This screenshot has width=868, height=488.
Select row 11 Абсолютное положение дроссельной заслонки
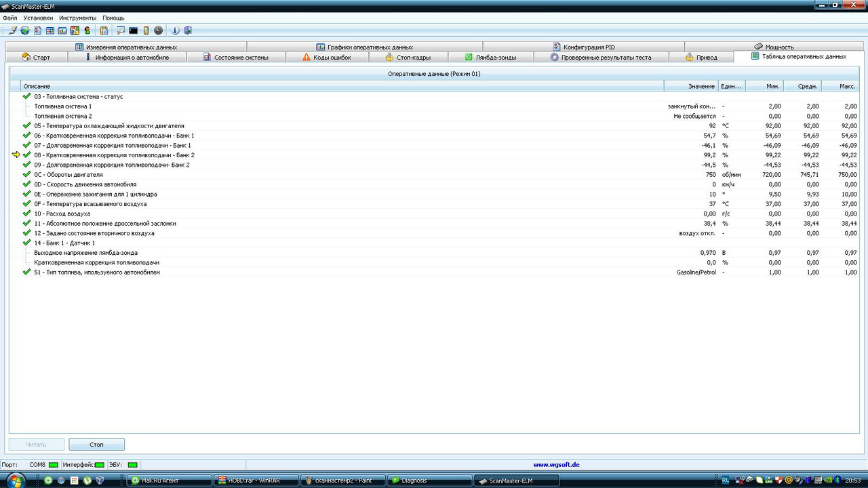pyautogui.click(x=434, y=223)
